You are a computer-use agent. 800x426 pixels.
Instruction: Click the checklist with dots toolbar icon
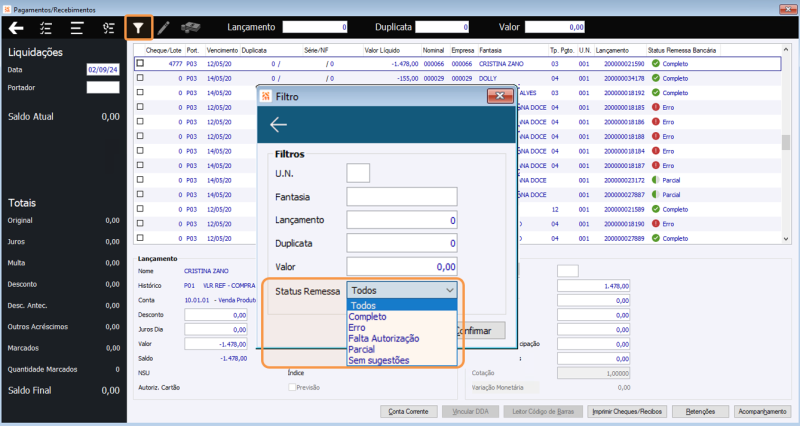(x=108, y=28)
